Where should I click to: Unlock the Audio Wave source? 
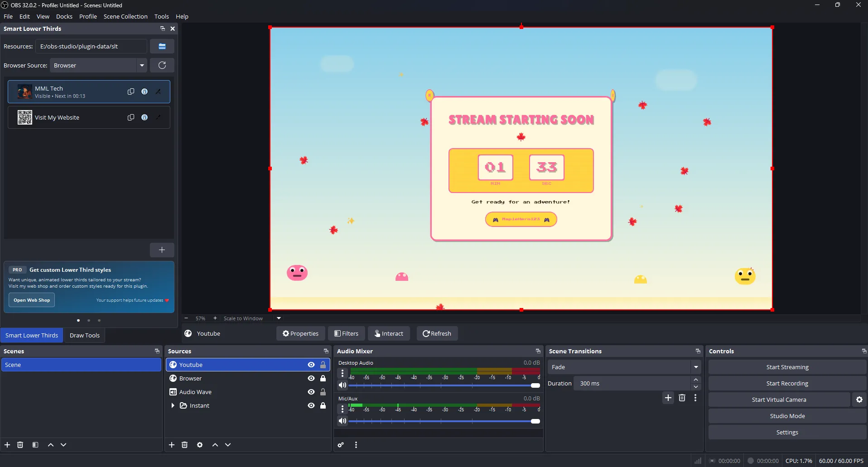point(323,392)
